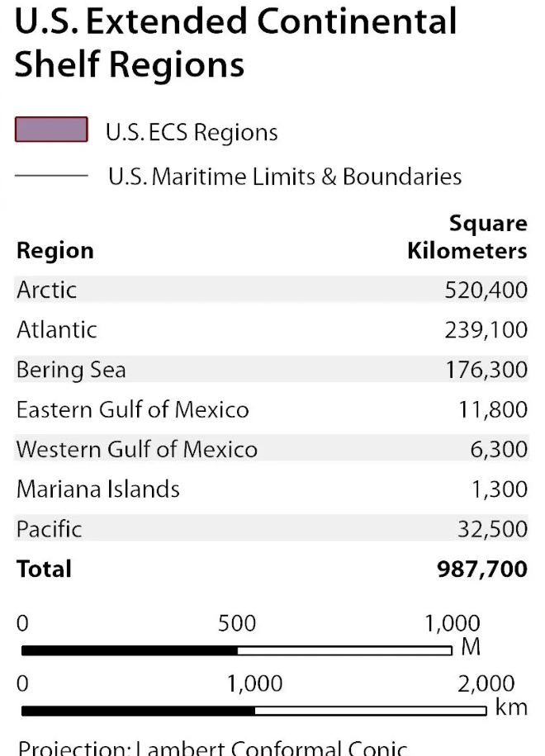This screenshot has height=756, width=545.
Task: Click the map legend title heading
Action: click(x=235, y=43)
